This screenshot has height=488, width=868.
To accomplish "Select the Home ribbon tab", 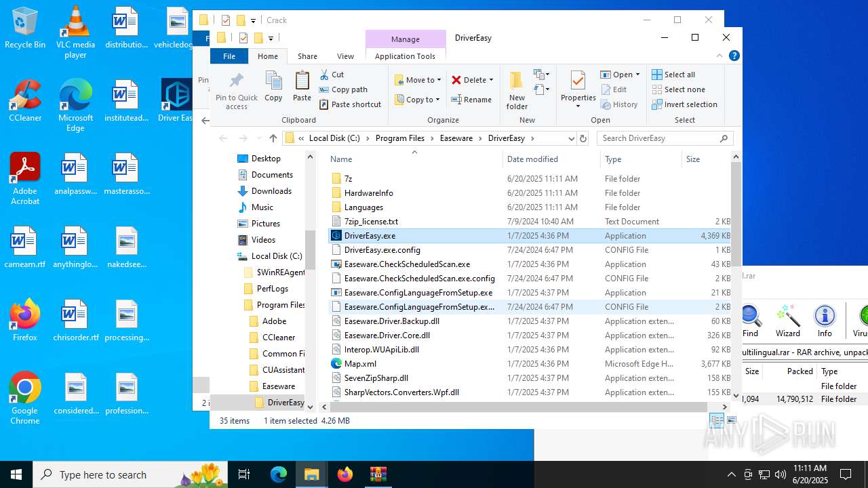I will [268, 56].
